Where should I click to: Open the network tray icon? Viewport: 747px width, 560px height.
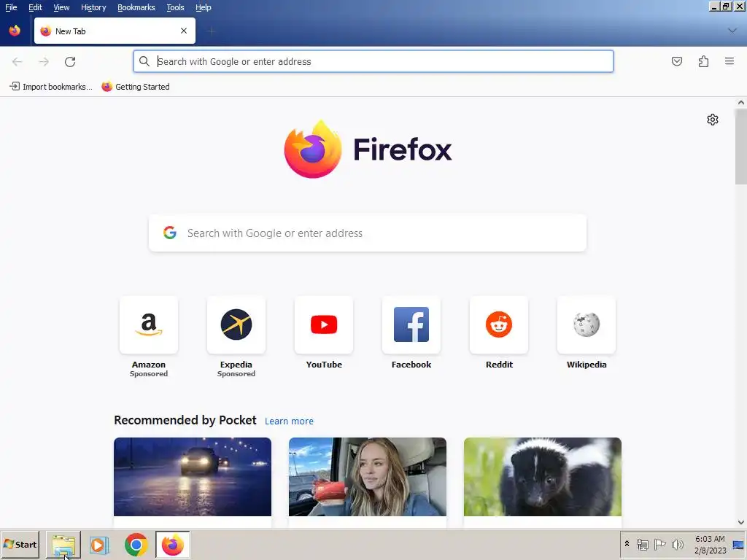pyautogui.click(x=643, y=544)
